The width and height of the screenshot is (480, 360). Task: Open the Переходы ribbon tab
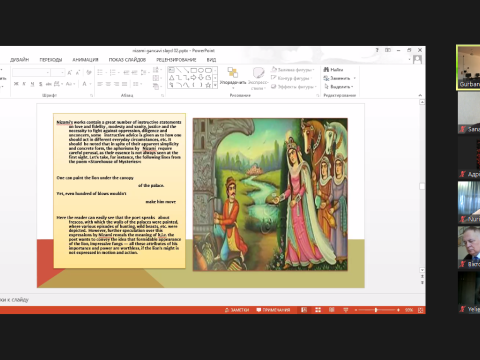pyautogui.click(x=51, y=60)
